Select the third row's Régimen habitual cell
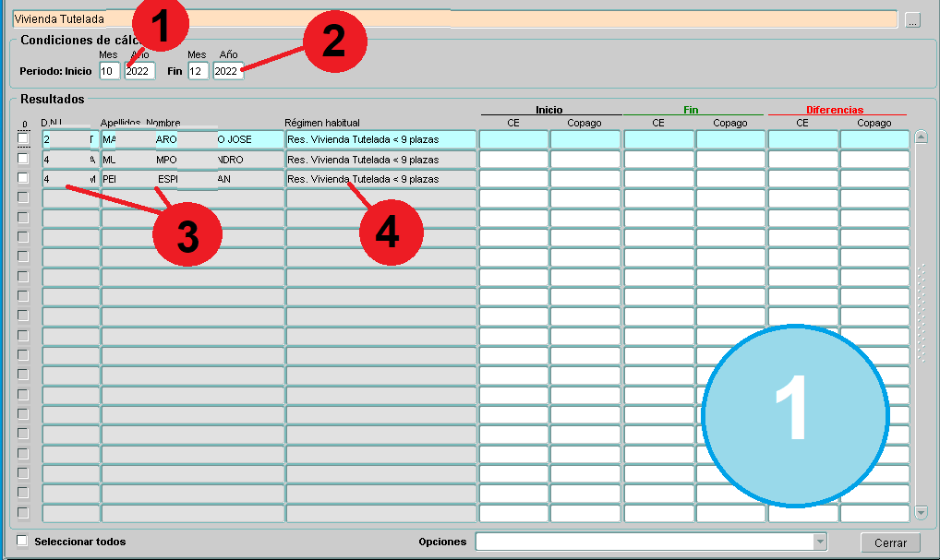 [380, 179]
